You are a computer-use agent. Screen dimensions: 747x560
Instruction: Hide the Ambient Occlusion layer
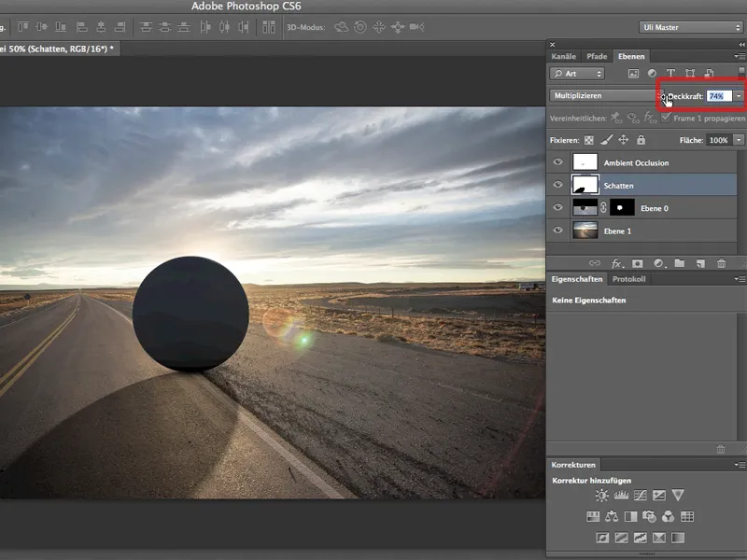coord(557,162)
